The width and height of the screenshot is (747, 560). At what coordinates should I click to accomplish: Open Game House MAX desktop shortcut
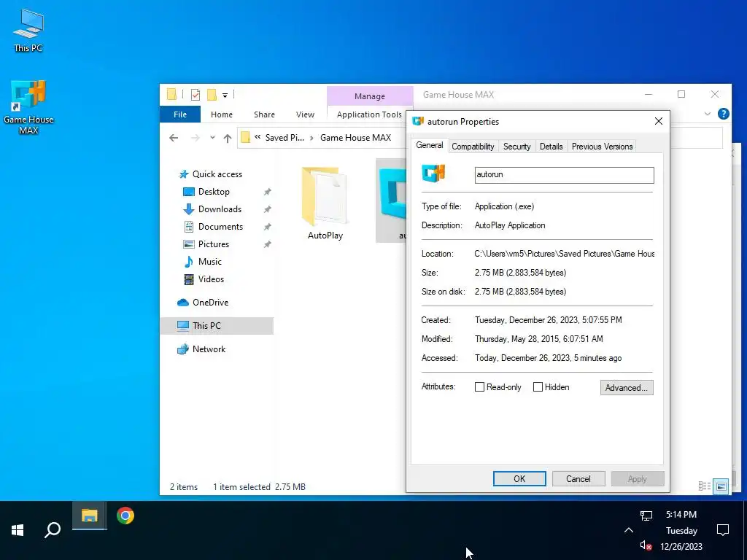tap(28, 107)
